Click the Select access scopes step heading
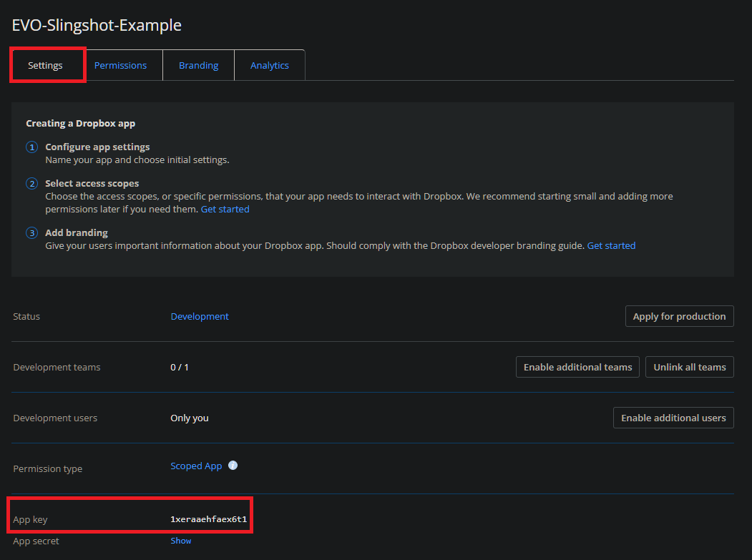 (x=92, y=183)
